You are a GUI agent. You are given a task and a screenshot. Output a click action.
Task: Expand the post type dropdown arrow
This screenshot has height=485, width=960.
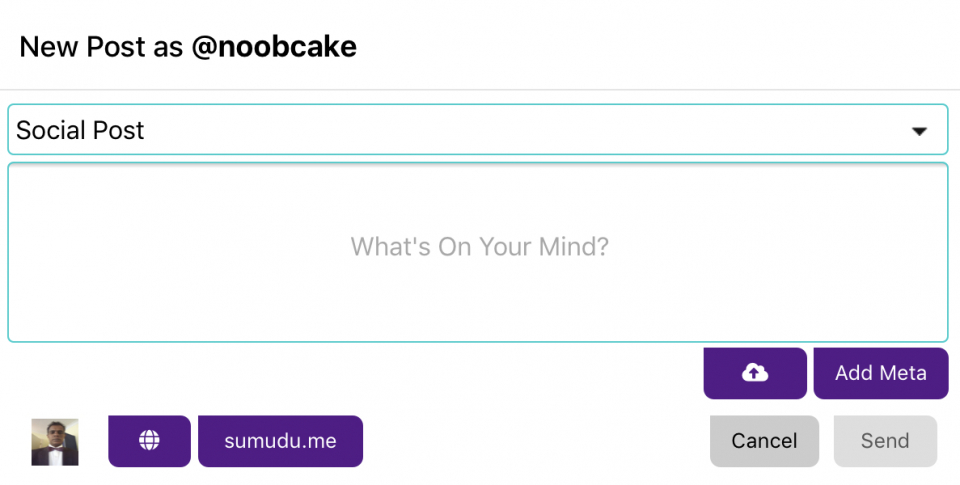[920, 131]
